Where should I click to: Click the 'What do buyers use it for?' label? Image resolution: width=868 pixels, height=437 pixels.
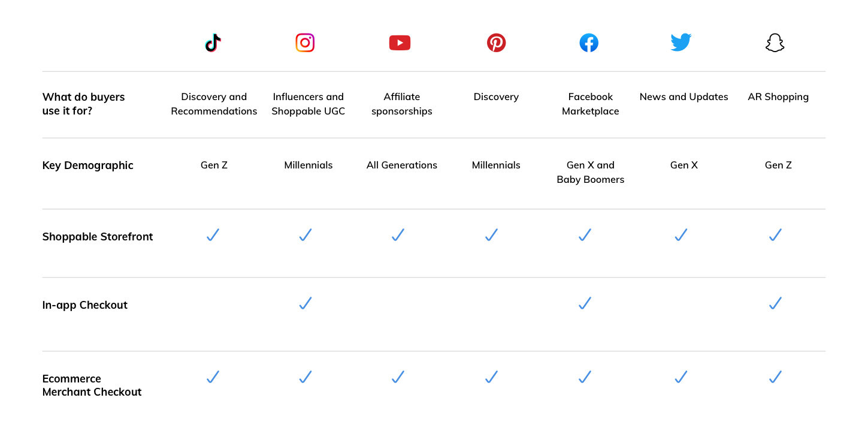pos(84,104)
